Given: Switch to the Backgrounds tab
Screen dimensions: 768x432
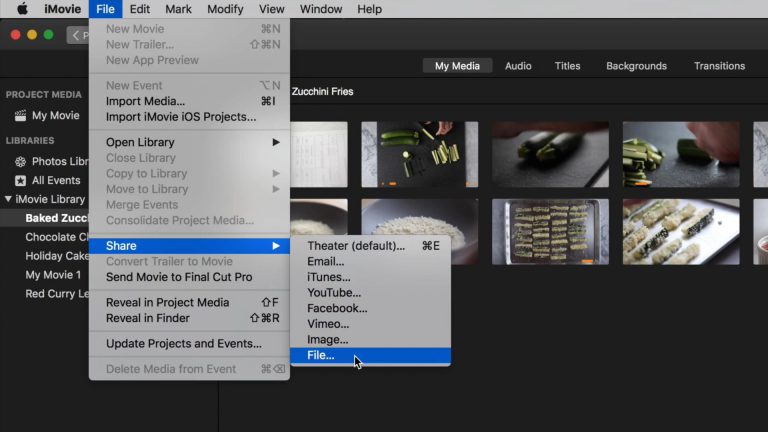Looking at the screenshot, I should 636,66.
